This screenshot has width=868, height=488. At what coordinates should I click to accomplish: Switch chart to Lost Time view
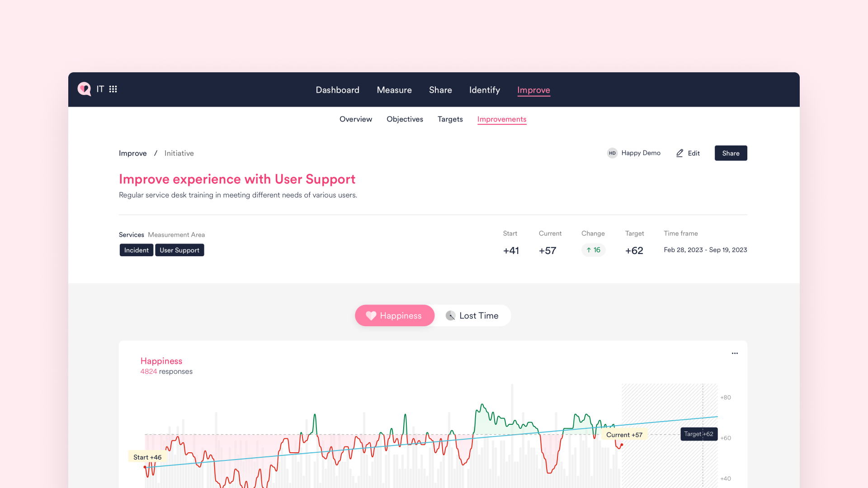(472, 315)
